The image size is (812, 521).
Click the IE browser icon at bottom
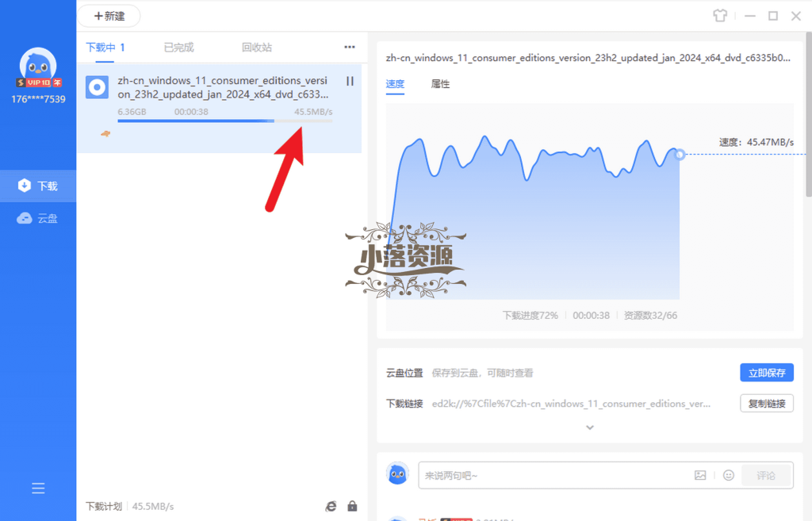coord(331,507)
